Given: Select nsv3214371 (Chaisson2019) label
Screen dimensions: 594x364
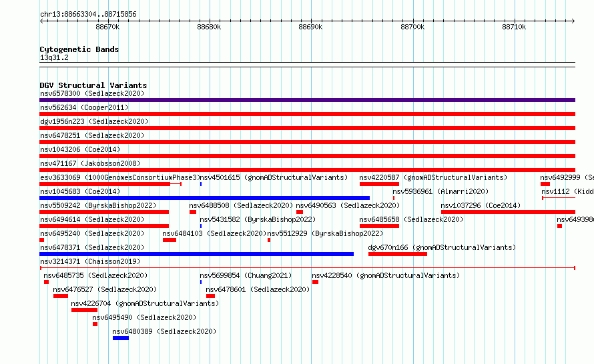Looking at the screenshot, I should pyautogui.click(x=90, y=261).
